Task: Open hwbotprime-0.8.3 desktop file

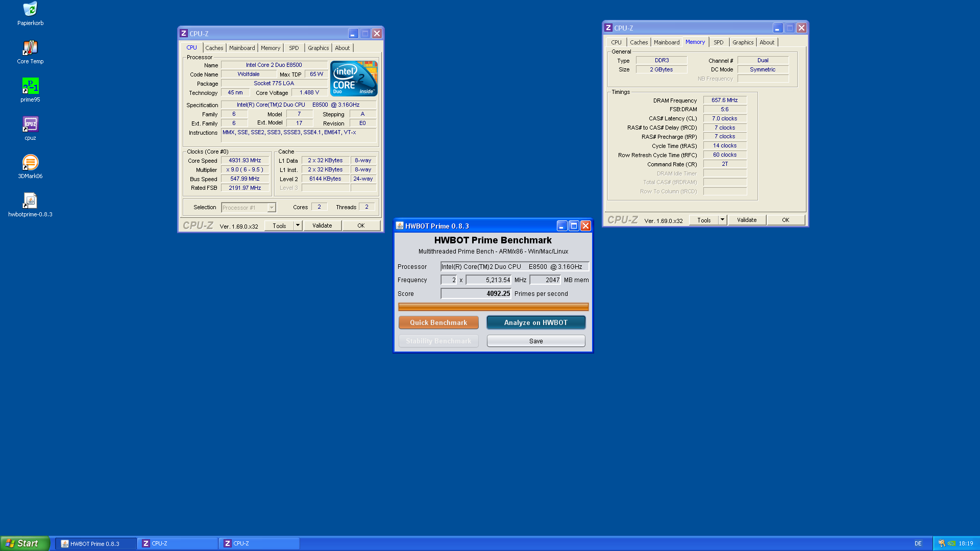Action: click(30, 205)
